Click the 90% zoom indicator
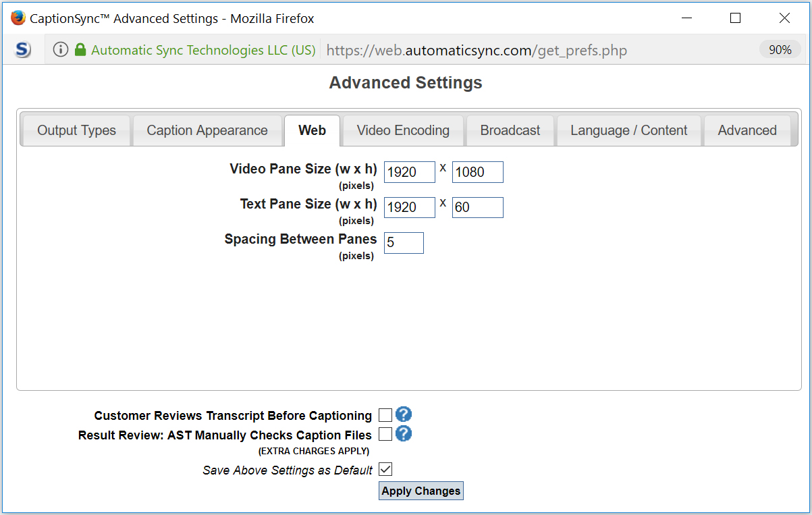Viewport: 812px width, 515px height. [780, 49]
